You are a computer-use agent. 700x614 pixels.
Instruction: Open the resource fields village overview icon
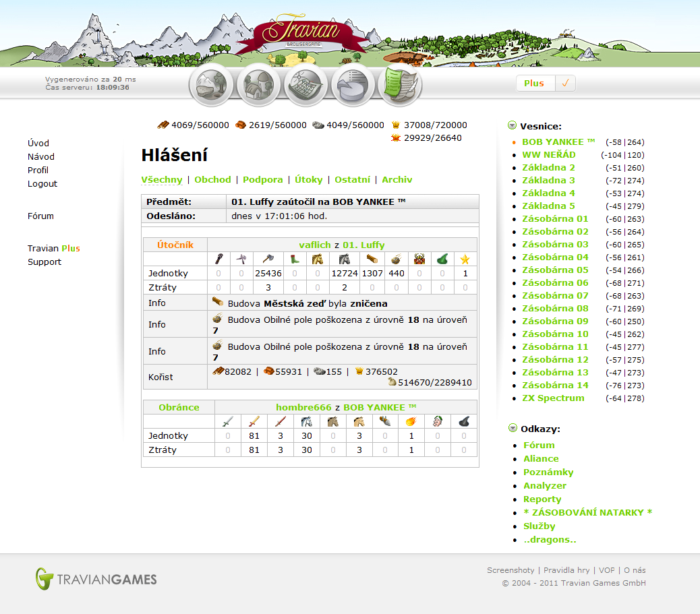tap(211, 84)
